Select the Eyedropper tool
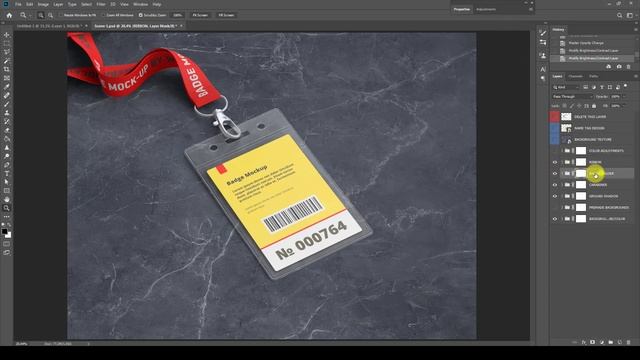640x360 pixels. click(x=7, y=87)
